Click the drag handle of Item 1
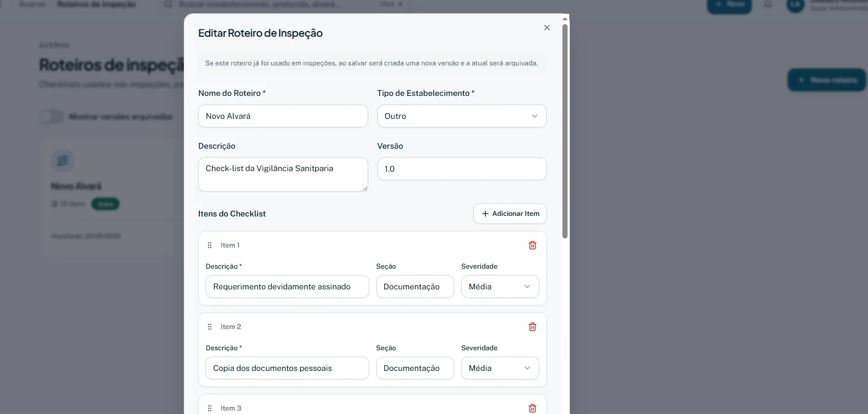868x414 pixels. click(x=210, y=245)
